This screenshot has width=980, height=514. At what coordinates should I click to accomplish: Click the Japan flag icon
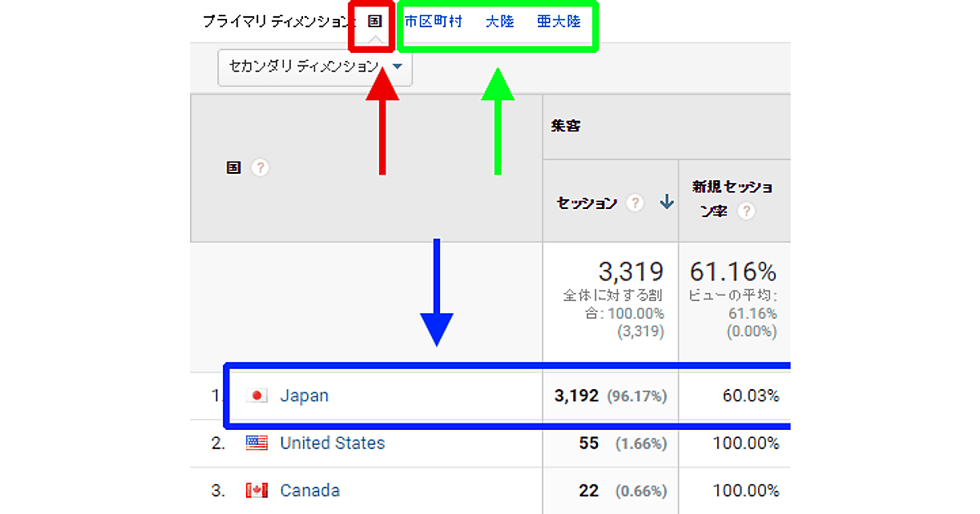[256, 396]
